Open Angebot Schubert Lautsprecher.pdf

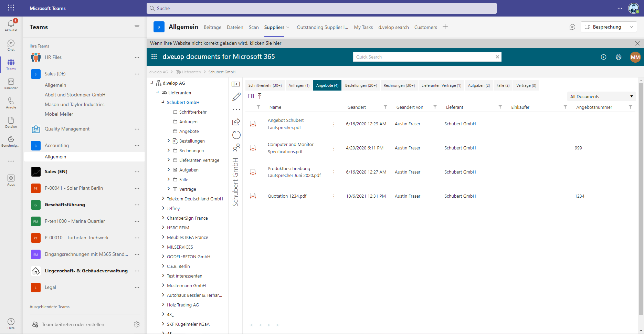pos(286,124)
